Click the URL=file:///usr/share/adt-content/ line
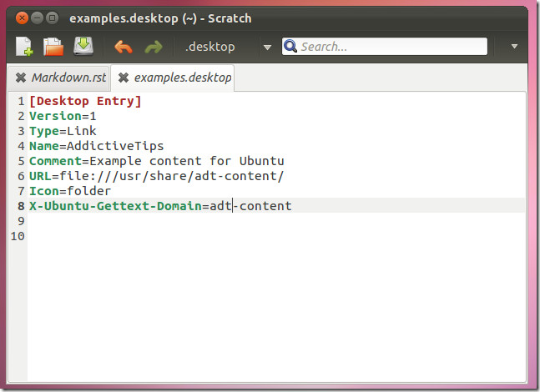540x392 pixels. (156, 176)
